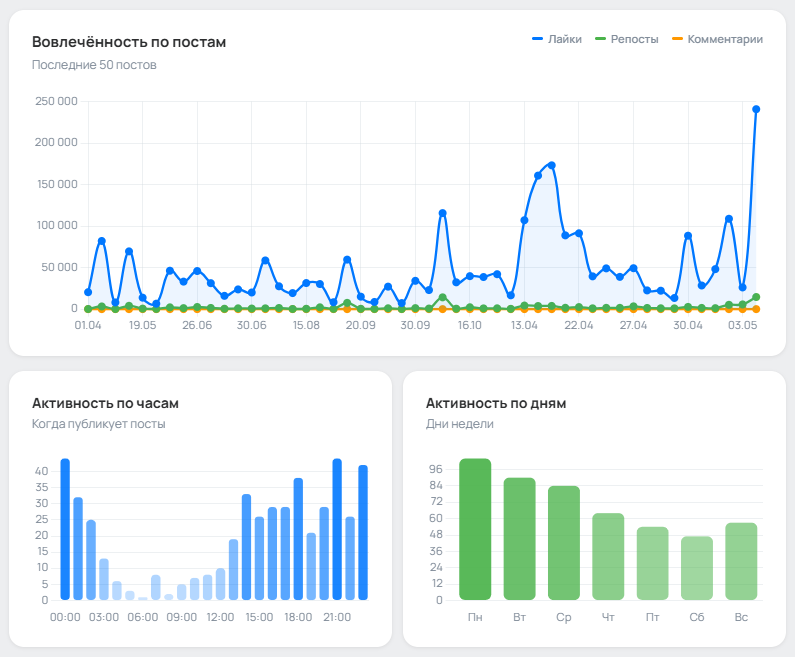Select the 18:00 bar in the hourly chart
Viewport: 795px width, 657px height.
[x=298, y=539]
